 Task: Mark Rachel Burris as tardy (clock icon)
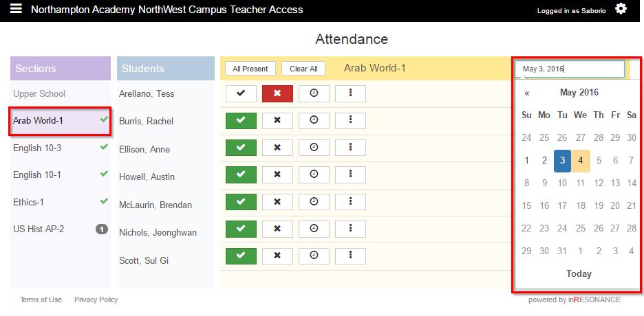tap(314, 121)
